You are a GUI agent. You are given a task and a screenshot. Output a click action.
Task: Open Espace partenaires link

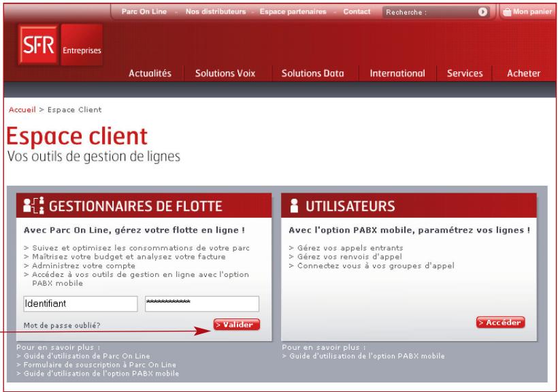pyautogui.click(x=293, y=12)
